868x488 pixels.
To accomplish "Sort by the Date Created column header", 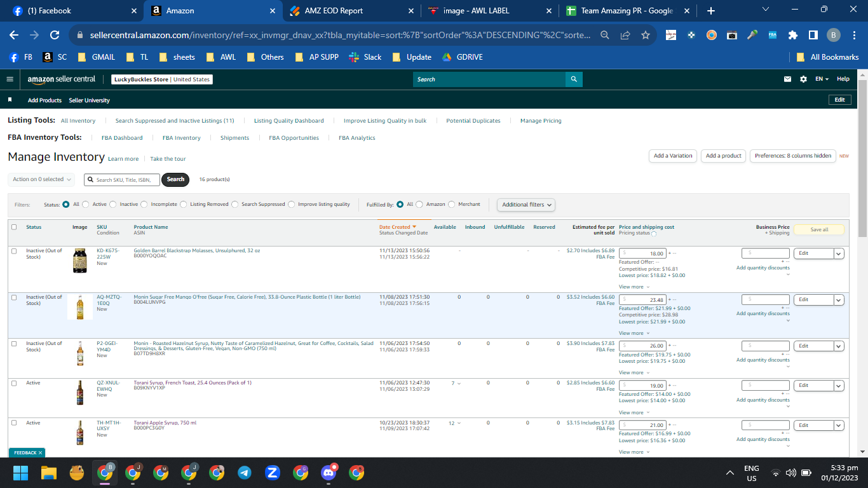I will [397, 227].
